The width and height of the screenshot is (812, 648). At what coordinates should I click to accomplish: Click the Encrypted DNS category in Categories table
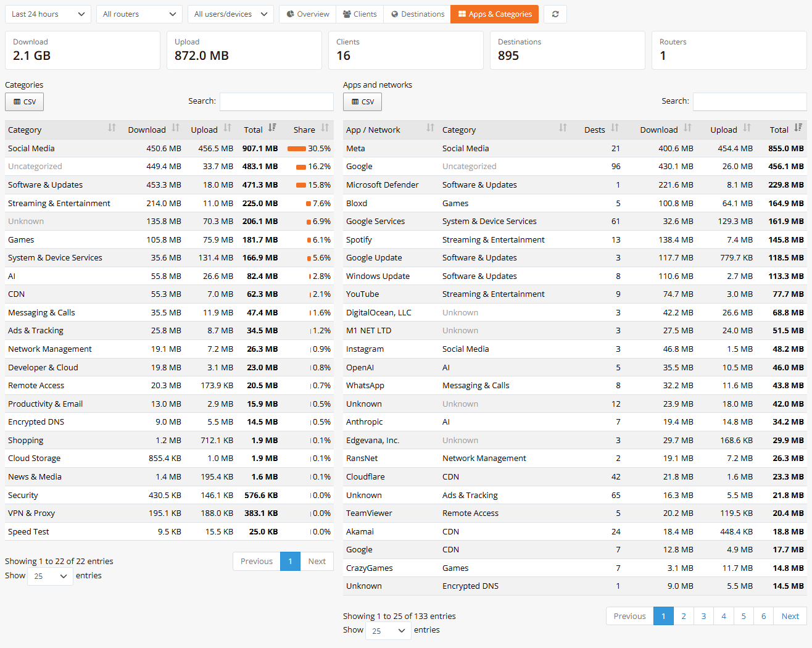click(x=36, y=422)
